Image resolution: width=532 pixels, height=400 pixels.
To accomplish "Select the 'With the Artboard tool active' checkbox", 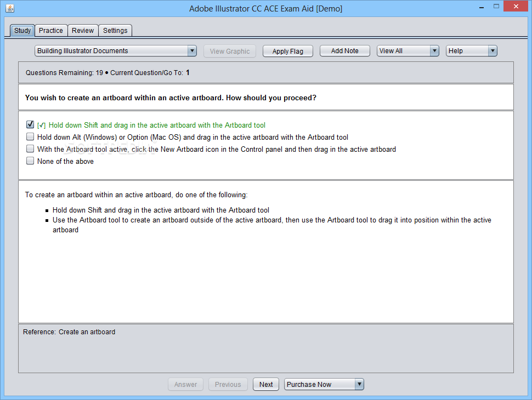I will tap(30, 149).
